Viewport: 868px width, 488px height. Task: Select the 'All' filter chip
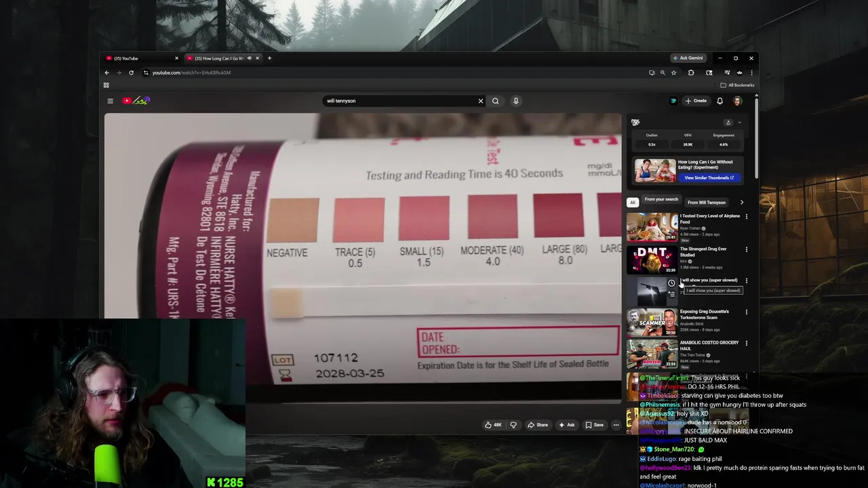coord(632,202)
